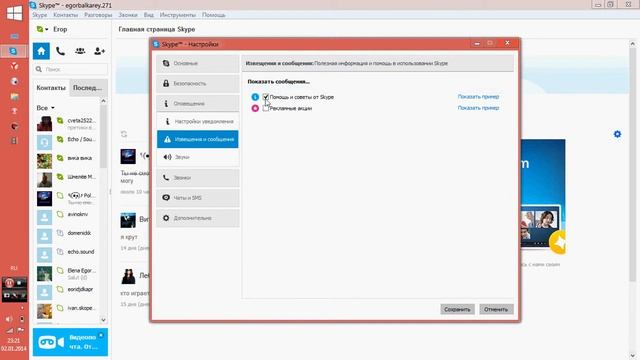
Task: Click blue info icon beside Помощь и советы
Action: [x=255, y=97]
